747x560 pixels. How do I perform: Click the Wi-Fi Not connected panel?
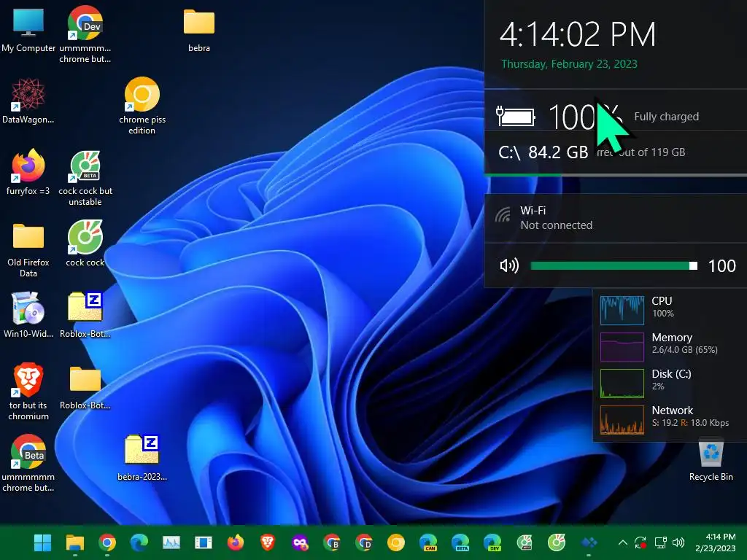tap(616, 218)
